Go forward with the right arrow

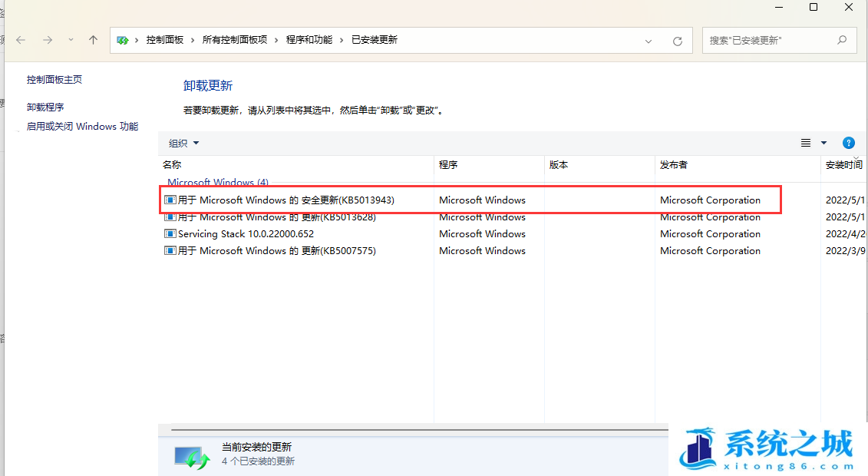48,40
